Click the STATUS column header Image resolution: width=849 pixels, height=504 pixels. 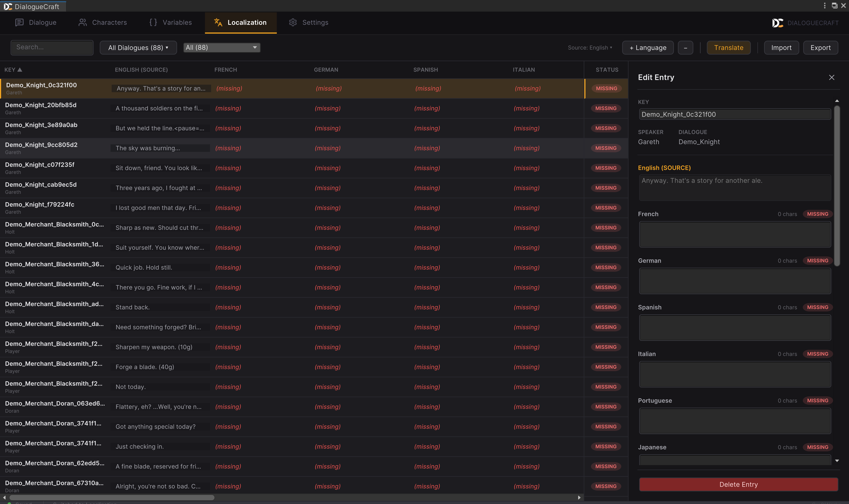tap(607, 70)
